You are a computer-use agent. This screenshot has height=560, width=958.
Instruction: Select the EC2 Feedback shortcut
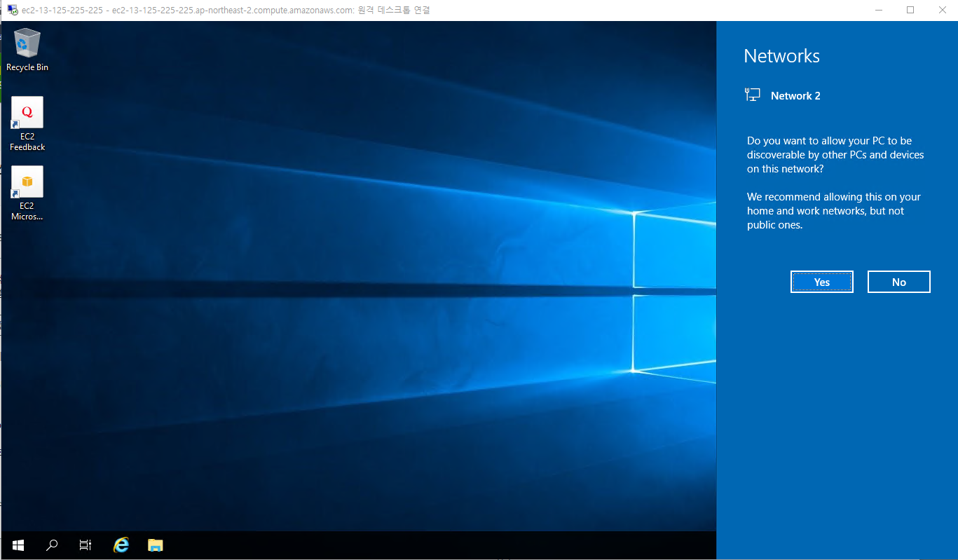(x=27, y=124)
